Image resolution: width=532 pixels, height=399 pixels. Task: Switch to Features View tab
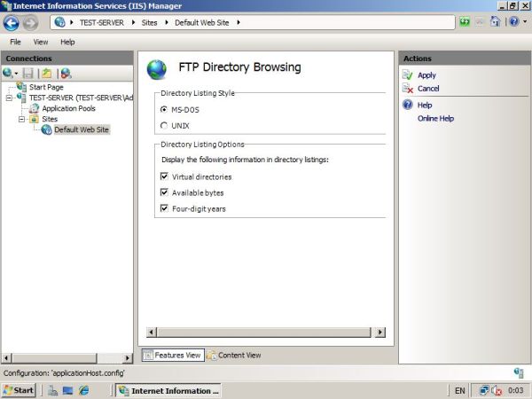pyautogui.click(x=173, y=356)
